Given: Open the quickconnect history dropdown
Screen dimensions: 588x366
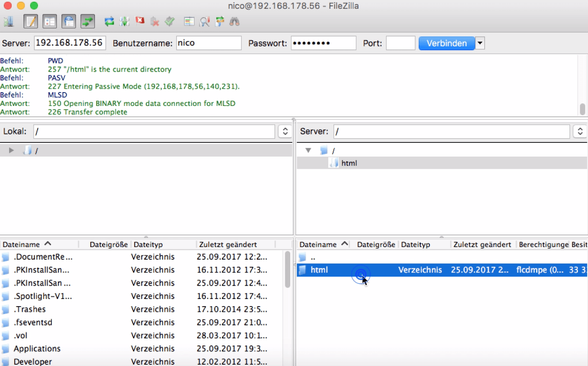Looking at the screenshot, I should (480, 43).
